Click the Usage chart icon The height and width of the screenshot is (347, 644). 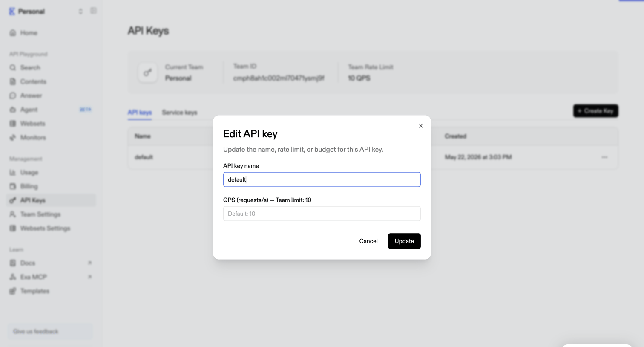pos(13,173)
